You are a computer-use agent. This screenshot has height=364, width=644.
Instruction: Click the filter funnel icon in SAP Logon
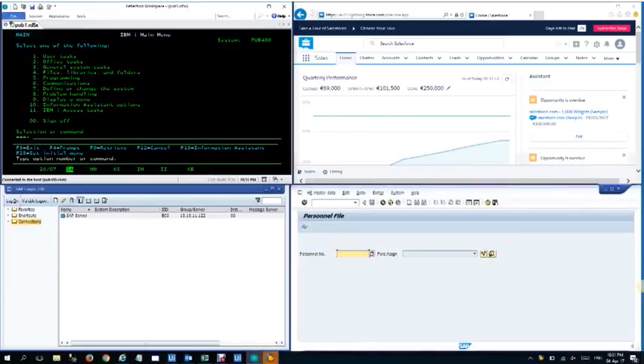[x=258, y=201]
